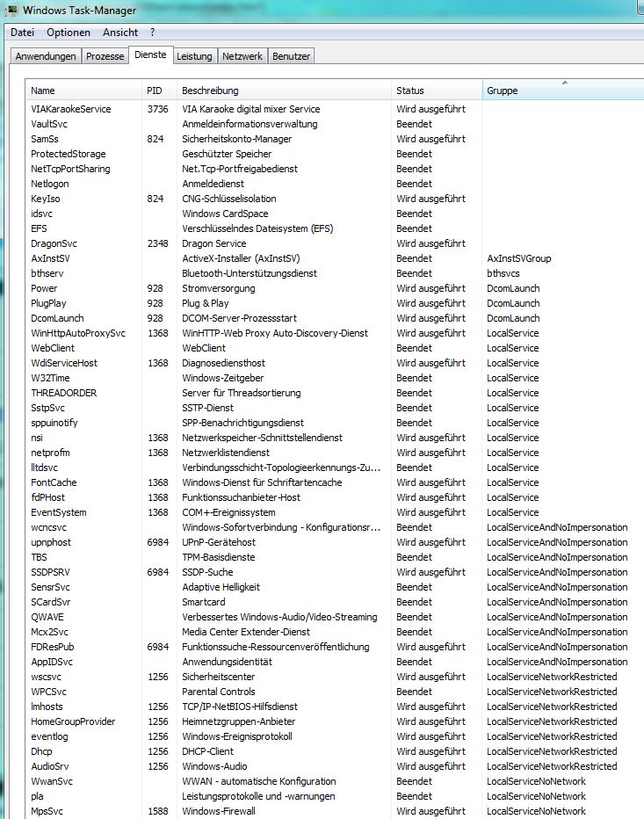Viewport: 644px width, 819px height.
Task: Select the HomeGroupProvider service
Action: [x=73, y=721]
